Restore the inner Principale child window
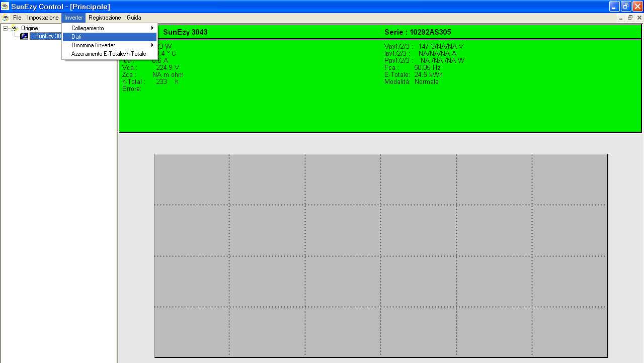The image size is (644, 363). click(630, 18)
